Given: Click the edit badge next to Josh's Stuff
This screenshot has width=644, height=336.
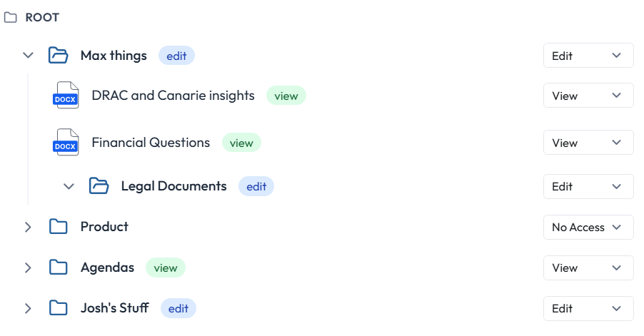Looking at the screenshot, I should tap(178, 308).
